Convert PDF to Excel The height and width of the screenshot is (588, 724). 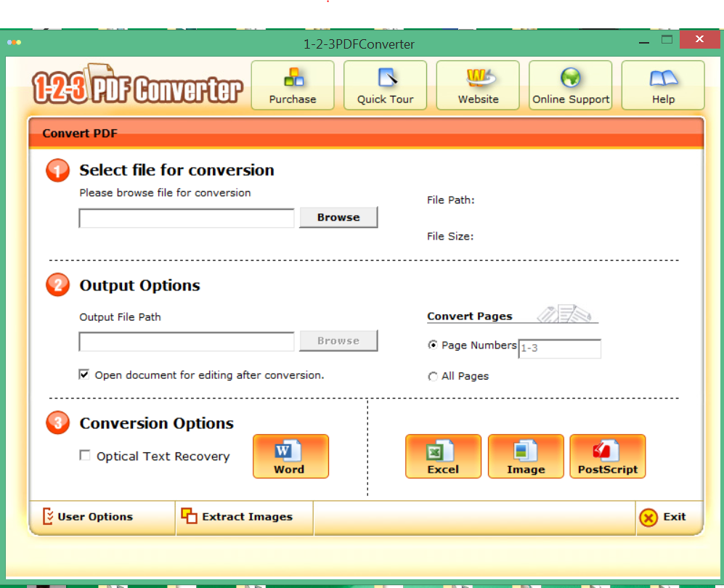[443, 457]
